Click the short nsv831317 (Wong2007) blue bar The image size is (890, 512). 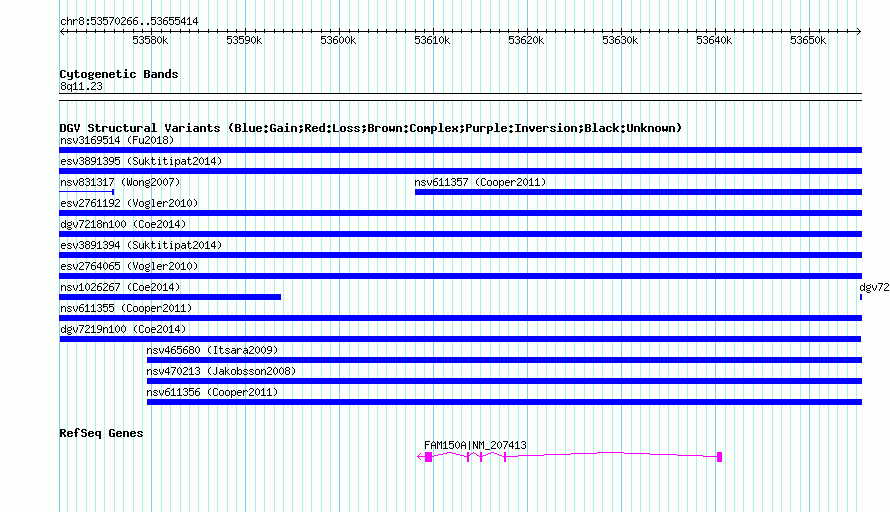(87, 192)
